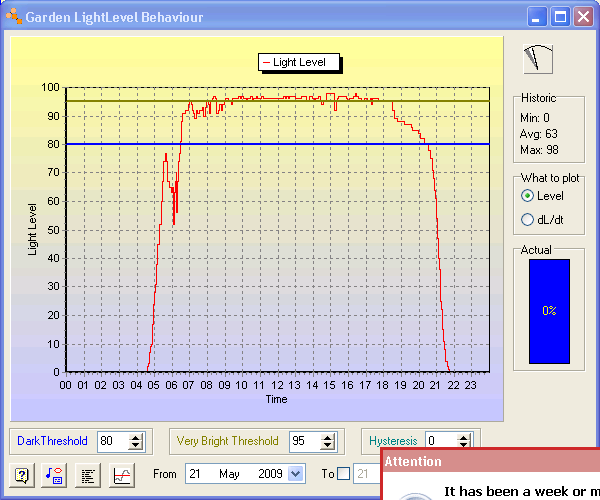Click the music note sound settings icon
600x500 pixels.
coord(55,474)
